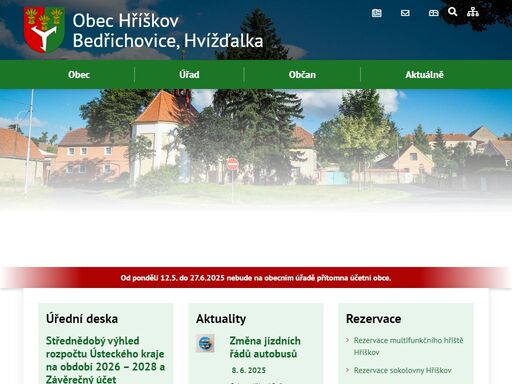Screen dimensions: 512x384
Task: Open the Úřední deska heading
Action: (x=82, y=319)
